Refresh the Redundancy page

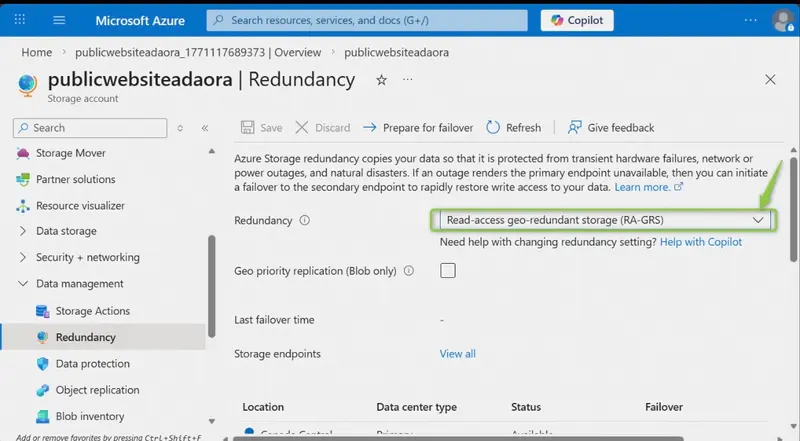[513, 128]
